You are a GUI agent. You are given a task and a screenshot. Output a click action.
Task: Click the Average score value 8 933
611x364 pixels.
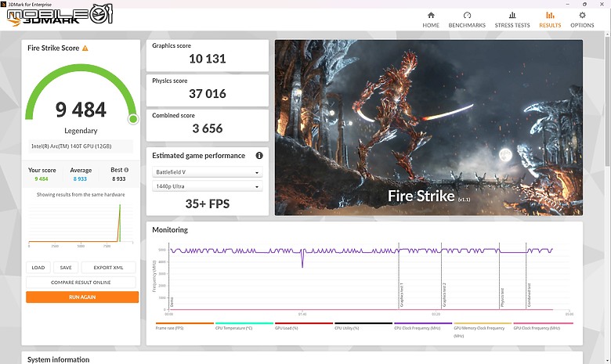[x=80, y=178]
